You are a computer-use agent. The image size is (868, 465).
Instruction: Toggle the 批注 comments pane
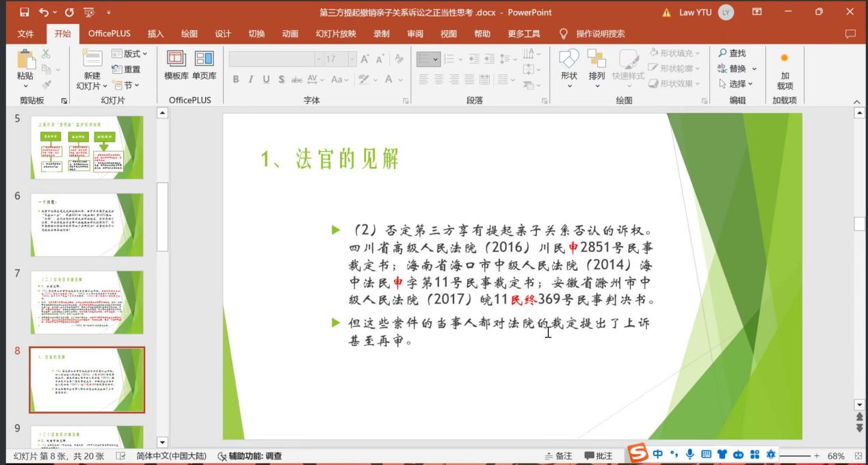pos(599,456)
